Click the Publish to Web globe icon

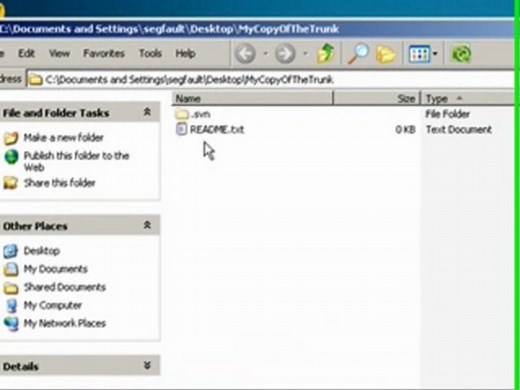[11, 157]
